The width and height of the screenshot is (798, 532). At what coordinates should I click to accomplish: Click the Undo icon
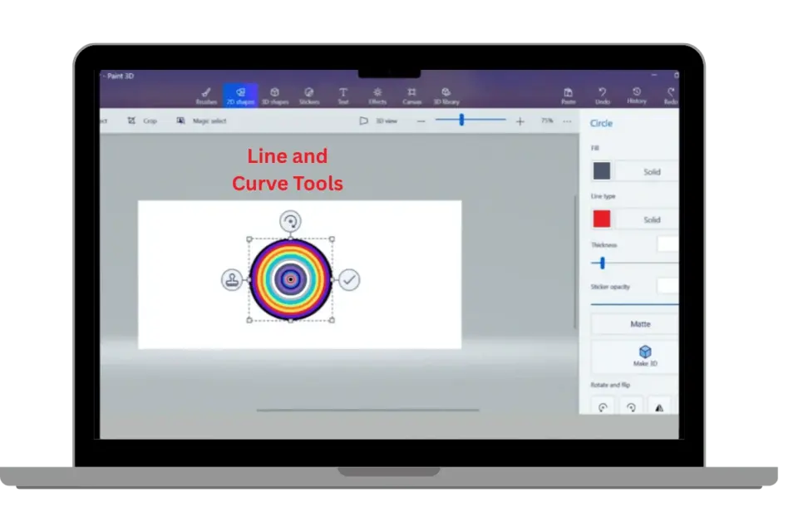602,96
